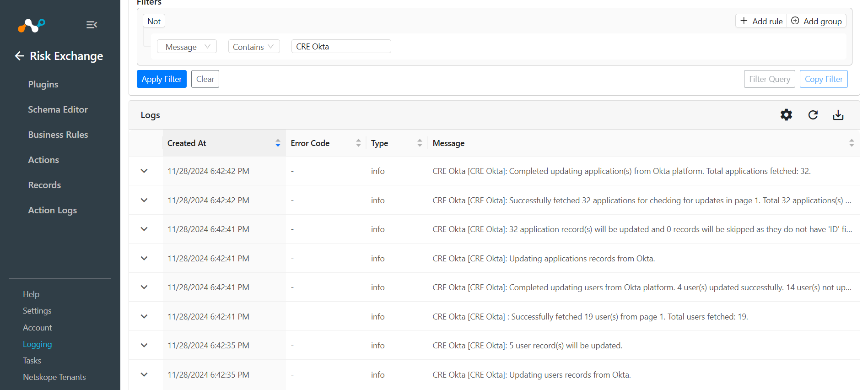This screenshot has height=390, width=868.
Task: Expand the Successfully fetched 19 user(s) row
Action: coord(144,316)
